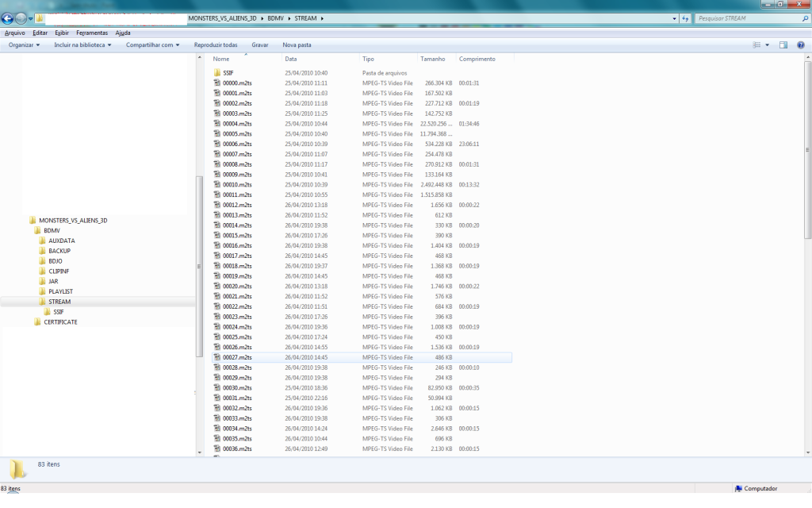Click the file list scroll down arrow

click(807, 452)
